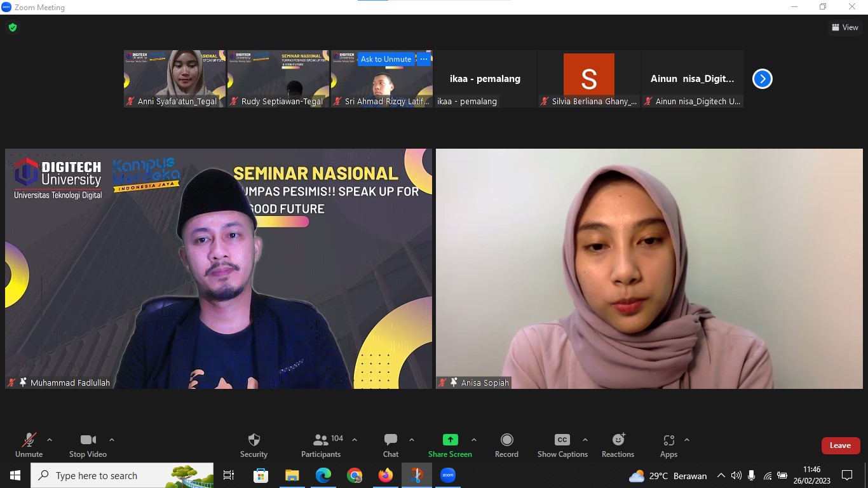Click the Leave meeting button
Screen dimensions: 868x488
pyautogui.click(x=840, y=445)
